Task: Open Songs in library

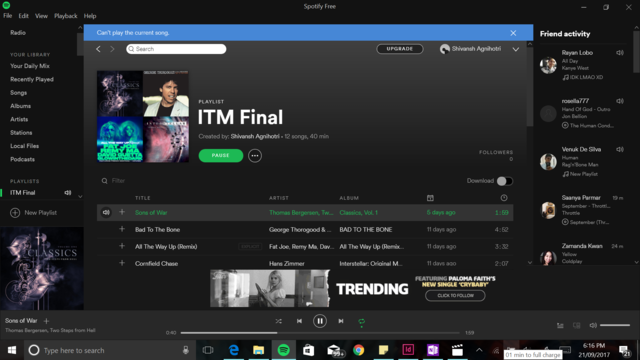Action: click(18, 93)
